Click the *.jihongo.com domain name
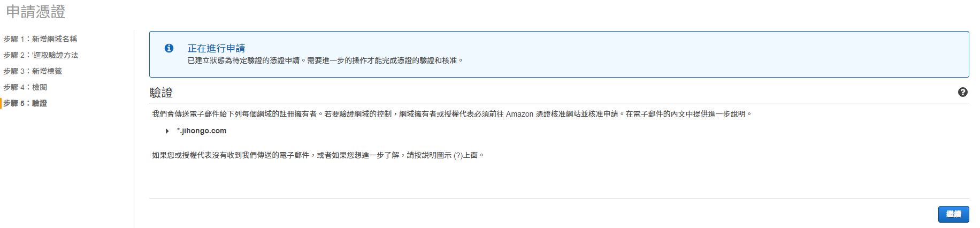980x228 pixels. [202, 131]
